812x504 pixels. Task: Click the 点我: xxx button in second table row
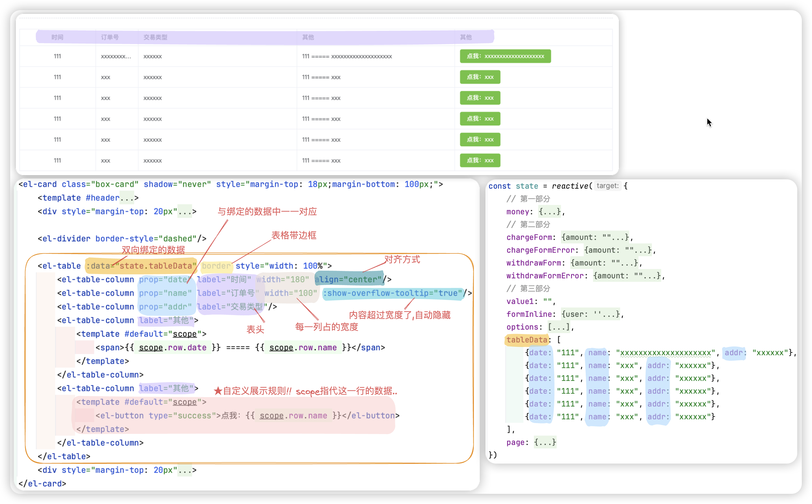[x=480, y=77]
